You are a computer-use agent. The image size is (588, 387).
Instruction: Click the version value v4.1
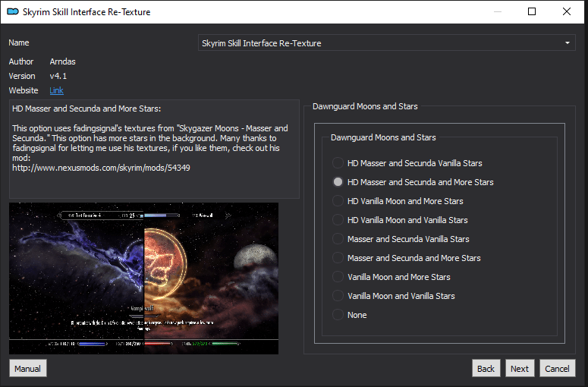[x=58, y=76]
